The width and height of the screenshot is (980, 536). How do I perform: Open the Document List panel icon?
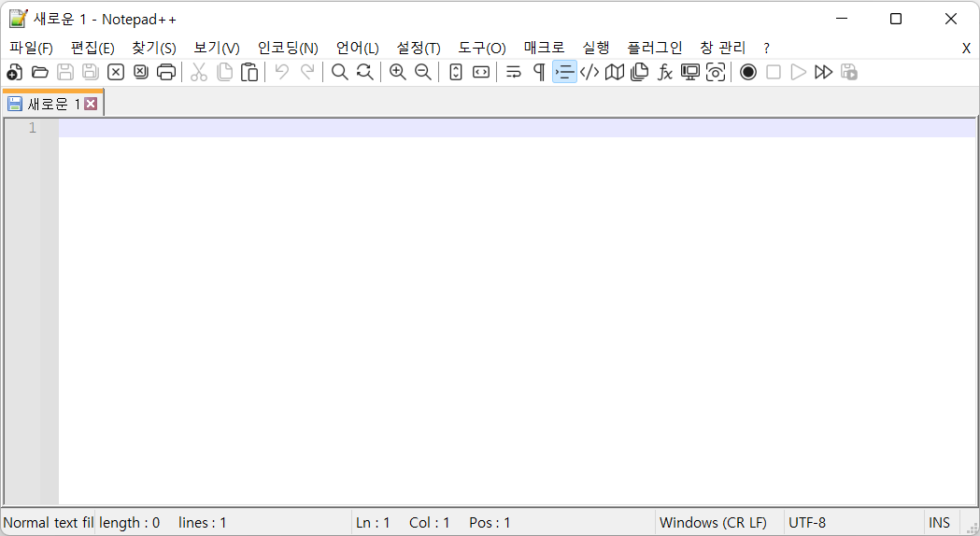click(639, 73)
